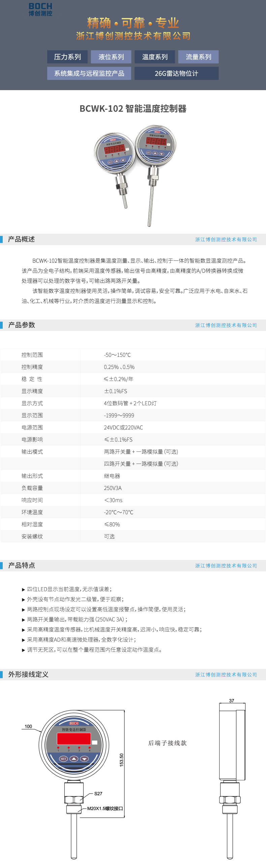
Task: Click the 产品特点 section heading
Action: [x=21, y=565]
